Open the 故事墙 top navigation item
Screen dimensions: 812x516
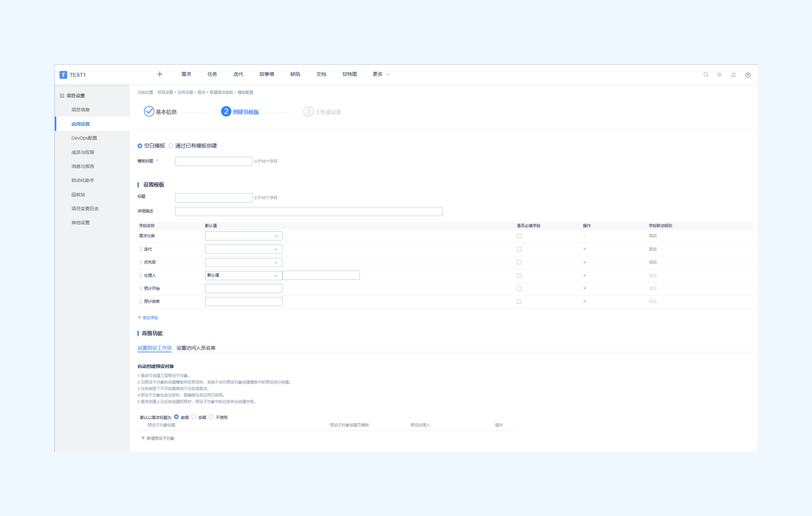(266, 74)
